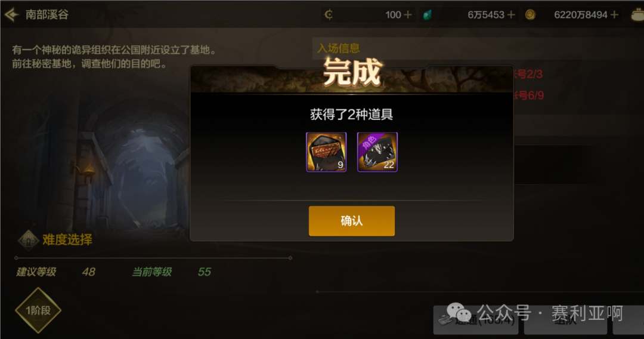
Task: Click the 南部溪谷 dungeon title
Action: point(47,15)
